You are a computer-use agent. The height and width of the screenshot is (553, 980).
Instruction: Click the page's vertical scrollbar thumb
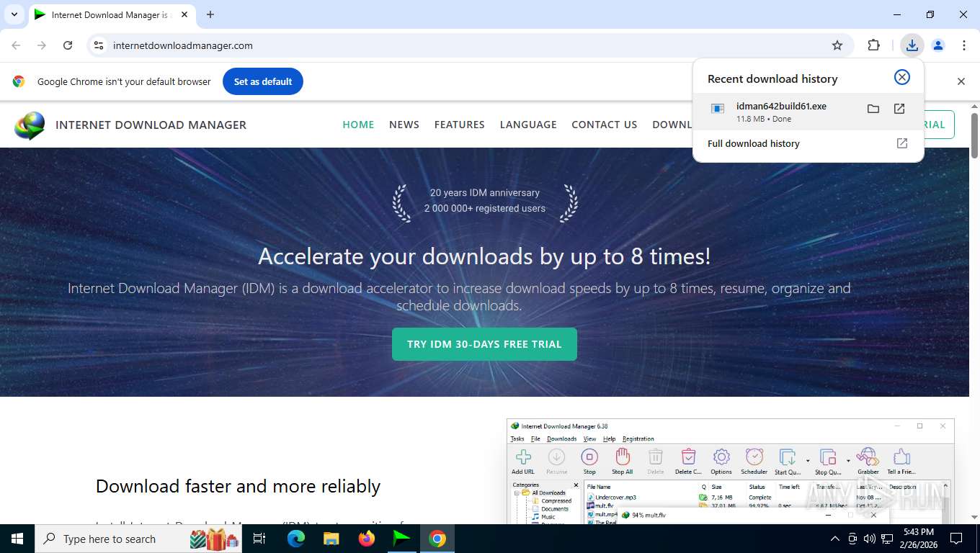click(974, 135)
